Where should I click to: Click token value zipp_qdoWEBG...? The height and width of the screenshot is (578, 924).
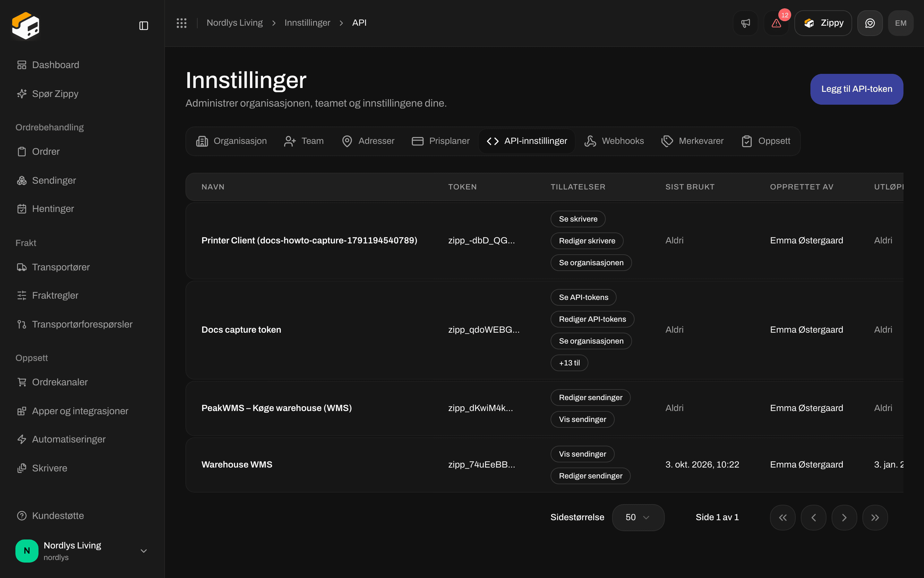point(484,329)
